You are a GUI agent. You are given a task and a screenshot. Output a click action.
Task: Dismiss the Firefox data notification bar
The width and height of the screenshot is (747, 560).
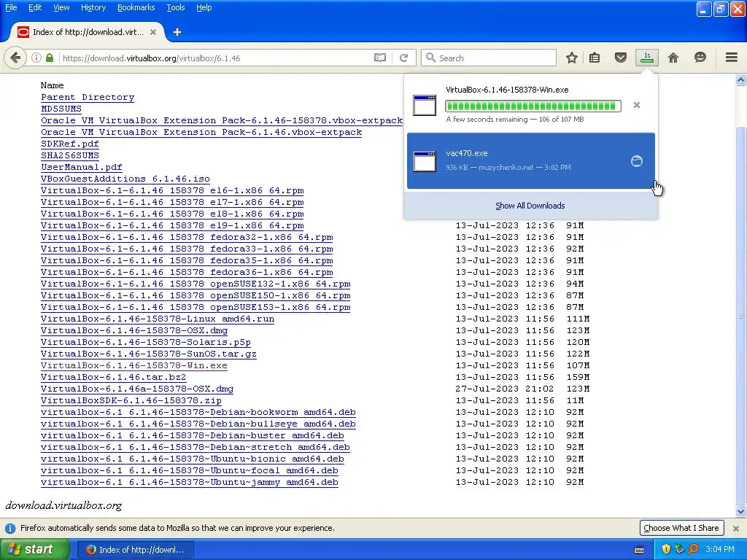click(x=736, y=529)
